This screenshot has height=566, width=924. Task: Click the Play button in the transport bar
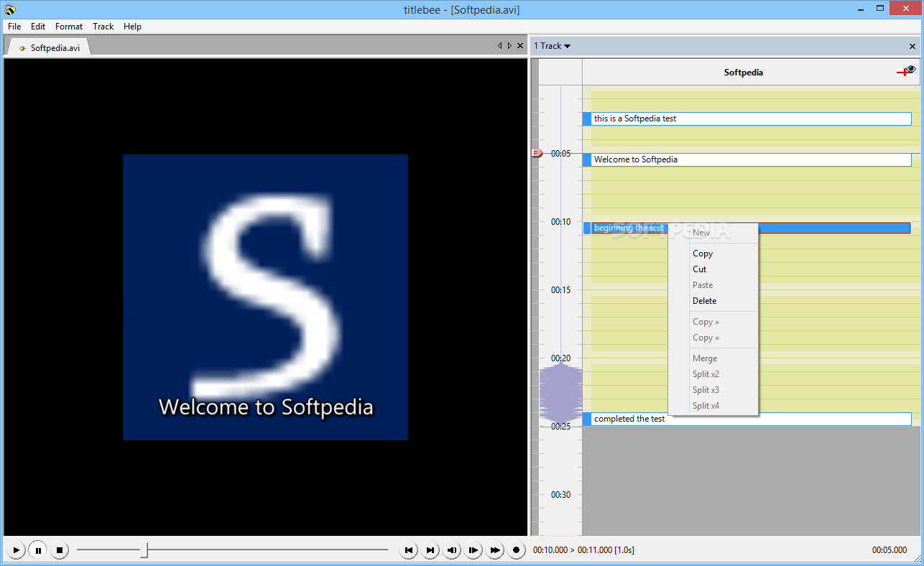(16, 550)
